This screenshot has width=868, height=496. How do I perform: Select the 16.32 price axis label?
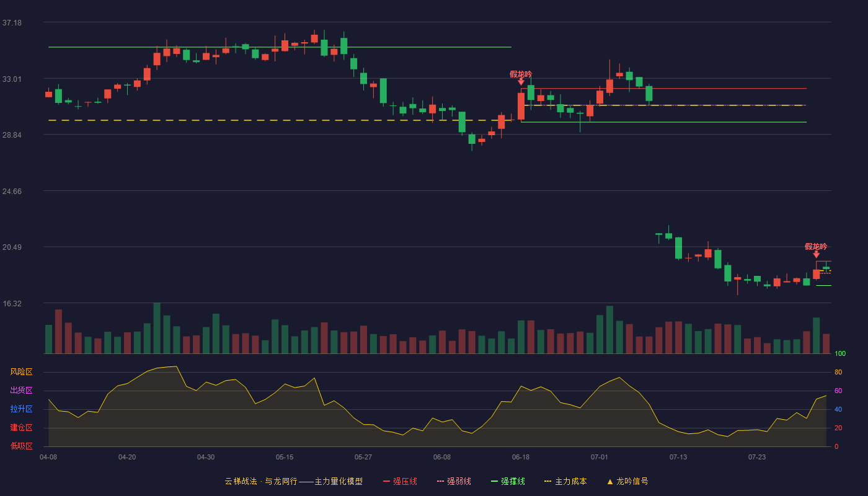(12, 303)
